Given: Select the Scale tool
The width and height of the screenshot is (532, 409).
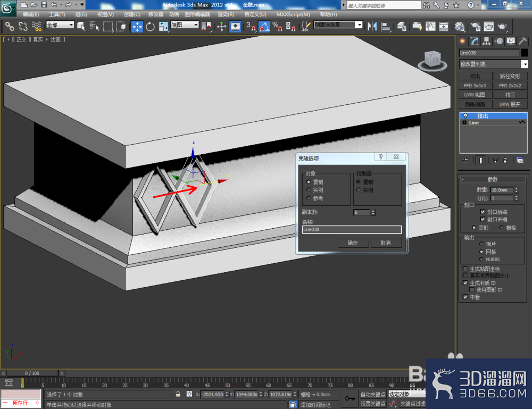Looking at the screenshot, I should [163, 27].
